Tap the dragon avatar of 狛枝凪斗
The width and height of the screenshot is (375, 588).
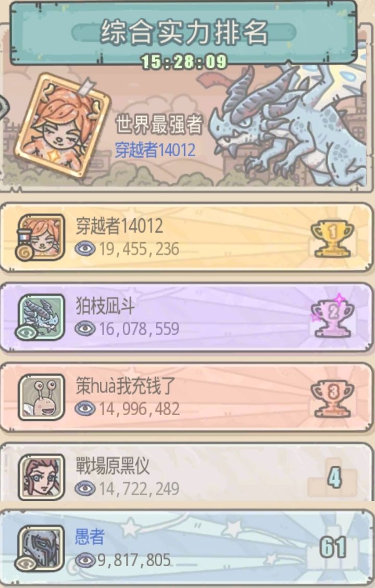tap(41, 317)
